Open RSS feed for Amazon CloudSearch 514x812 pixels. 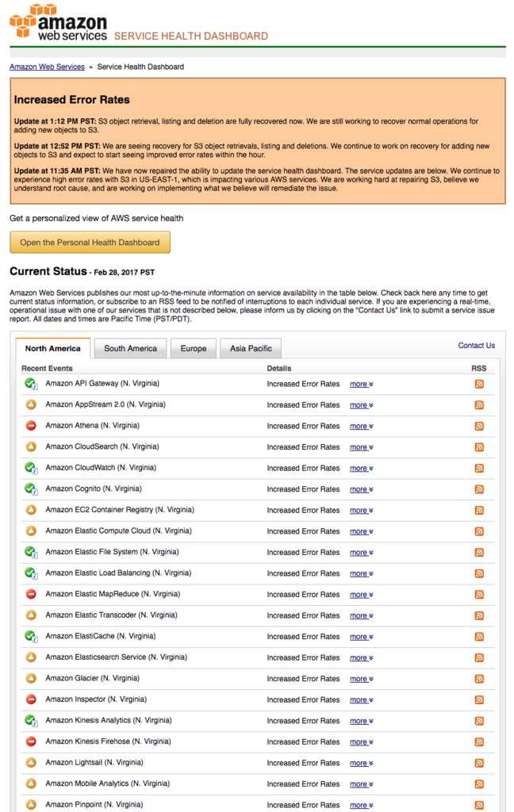(x=479, y=447)
